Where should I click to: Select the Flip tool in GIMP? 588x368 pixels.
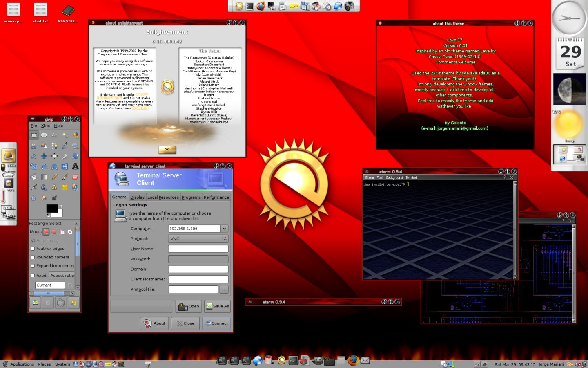(x=65, y=166)
